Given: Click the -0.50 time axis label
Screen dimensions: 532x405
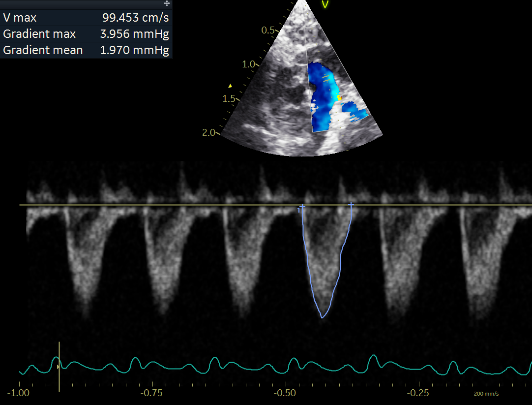Looking at the screenshot, I should coord(285,393).
